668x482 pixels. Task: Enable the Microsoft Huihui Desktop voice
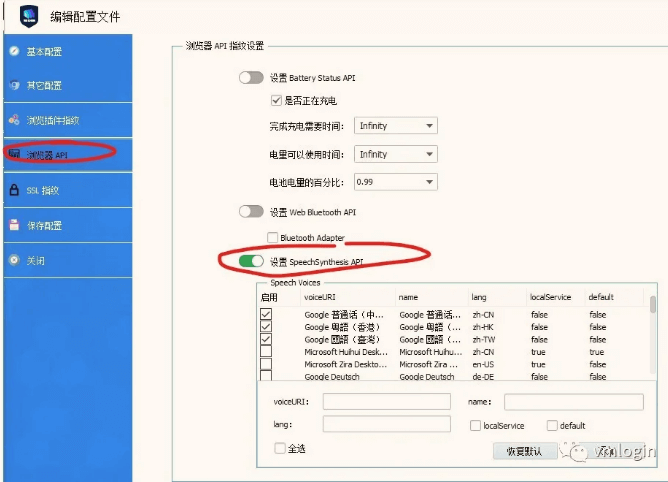(x=266, y=352)
